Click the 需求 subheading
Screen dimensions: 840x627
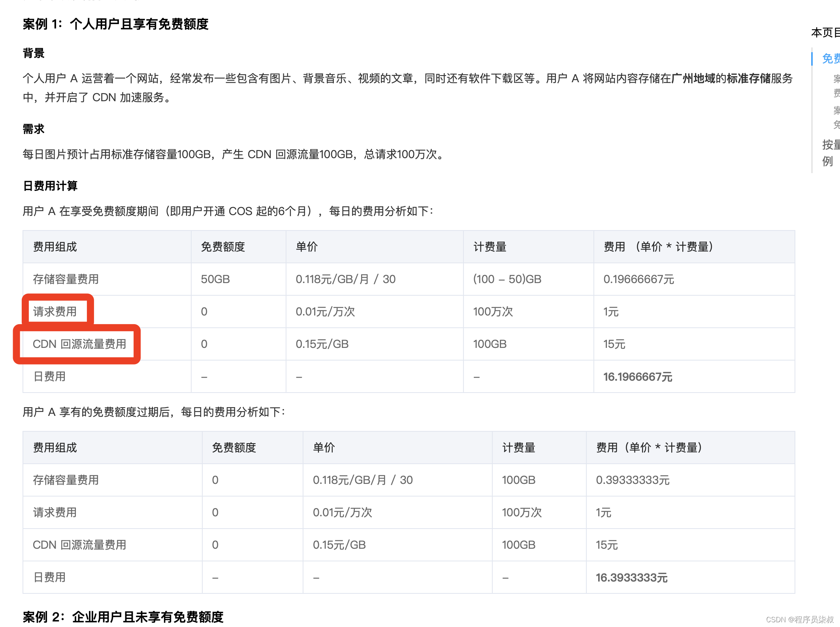[x=34, y=129]
